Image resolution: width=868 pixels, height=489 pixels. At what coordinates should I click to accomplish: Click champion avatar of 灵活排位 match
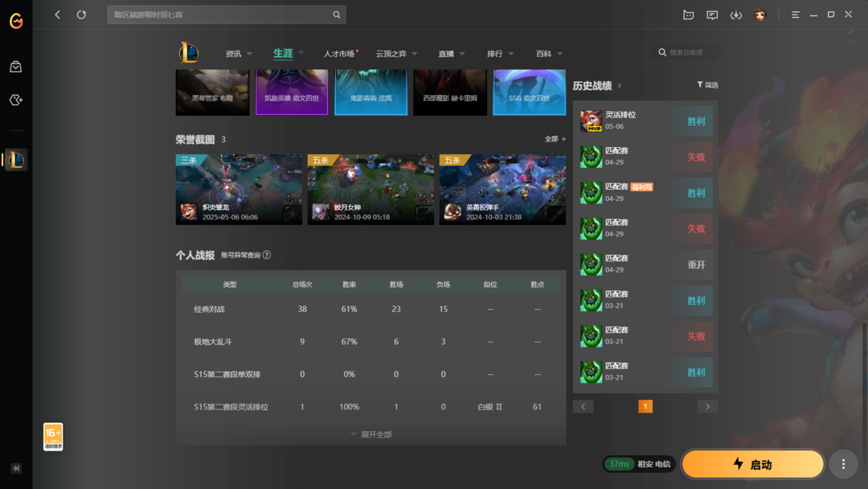coord(591,121)
